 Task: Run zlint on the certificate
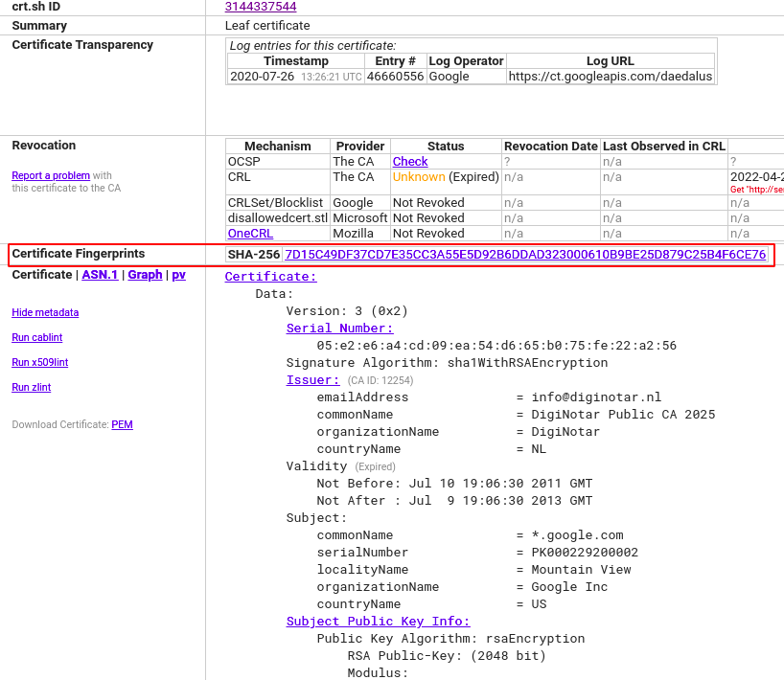pyautogui.click(x=32, y=388)
